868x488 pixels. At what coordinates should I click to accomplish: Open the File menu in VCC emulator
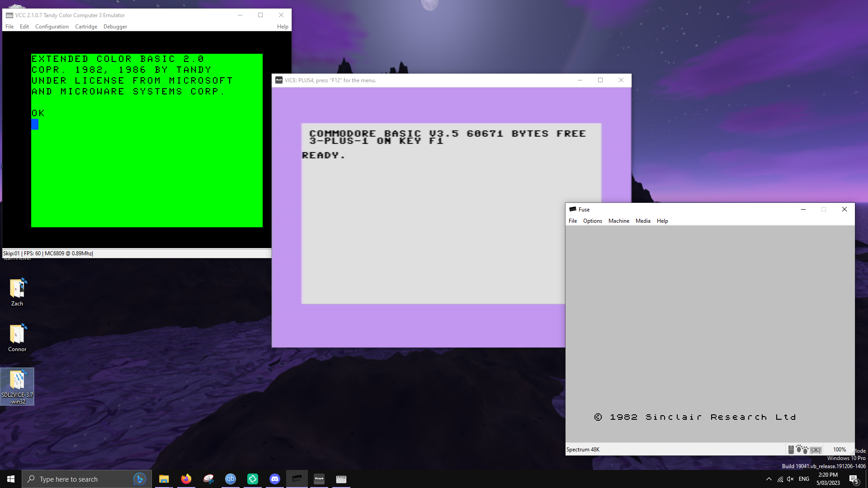[x=9, y=27]
